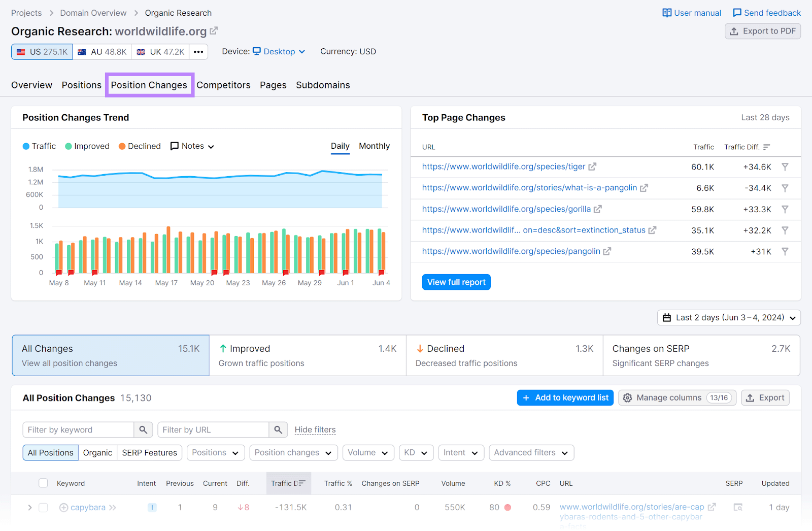This screenshot has width=812, height=531.
Task: Open external link icon next to extinction_status URL
Action: click(x=652, y=230)
